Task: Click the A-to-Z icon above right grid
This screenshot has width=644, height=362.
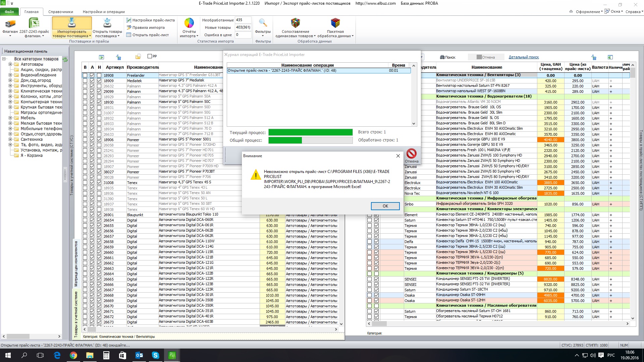Action: 594,57
